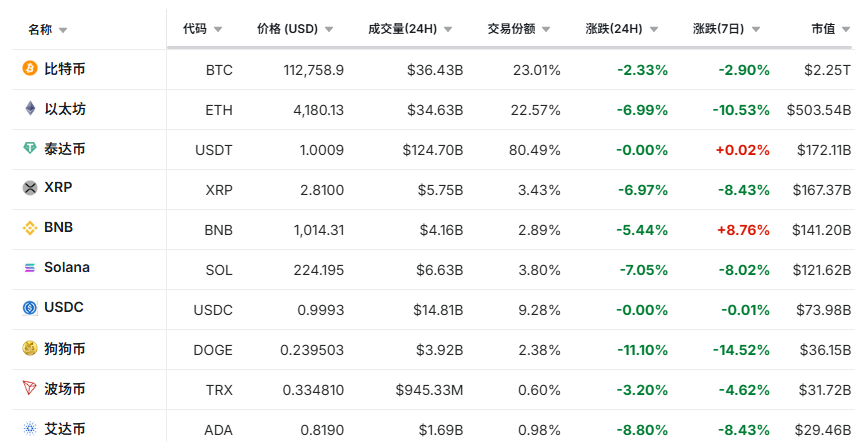Click the TRON logo icon
The height and width of the screenshot is (442, 868).
(x=30, y=388)
